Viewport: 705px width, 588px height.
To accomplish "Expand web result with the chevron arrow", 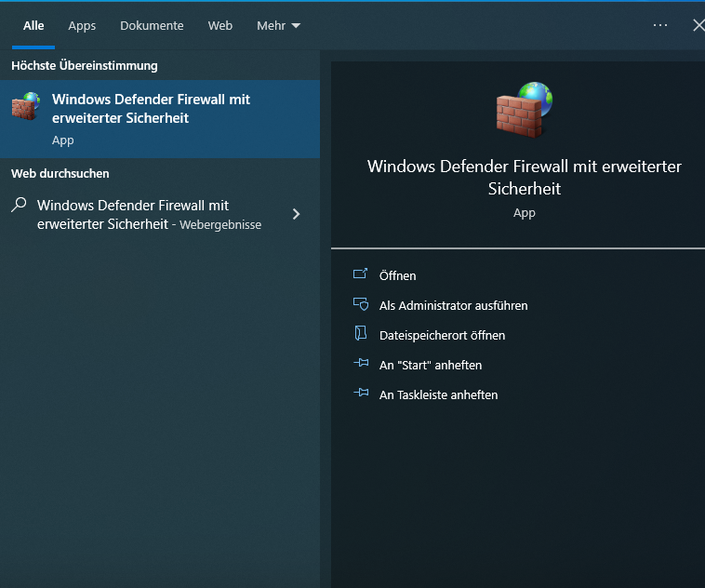I will [296, 214].
